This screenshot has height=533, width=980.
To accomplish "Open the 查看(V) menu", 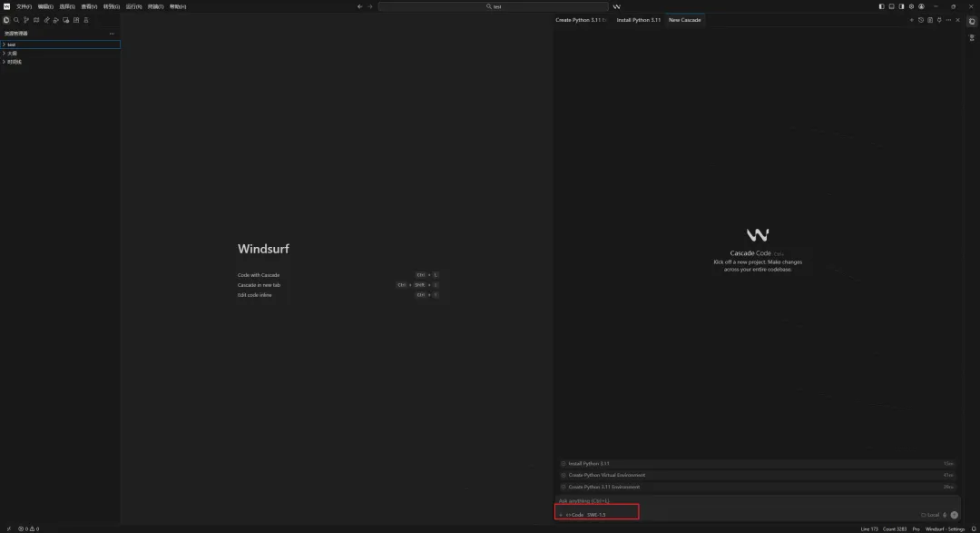I will point(89,6).
